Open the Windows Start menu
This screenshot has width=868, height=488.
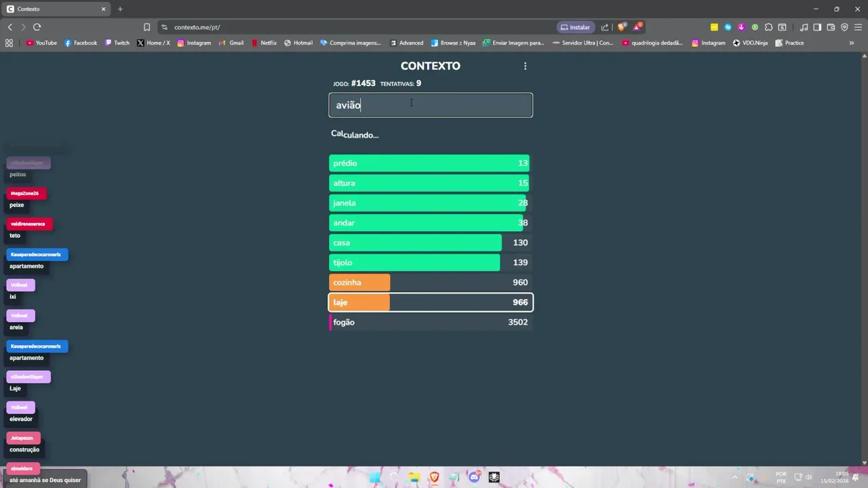[374, 477]
